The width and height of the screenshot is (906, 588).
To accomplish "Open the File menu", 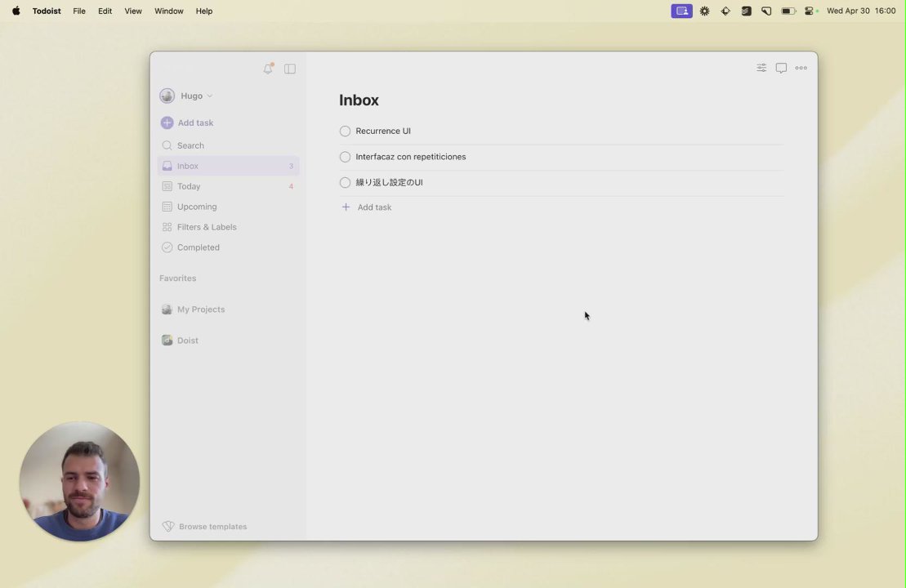I will click(79, 11).
